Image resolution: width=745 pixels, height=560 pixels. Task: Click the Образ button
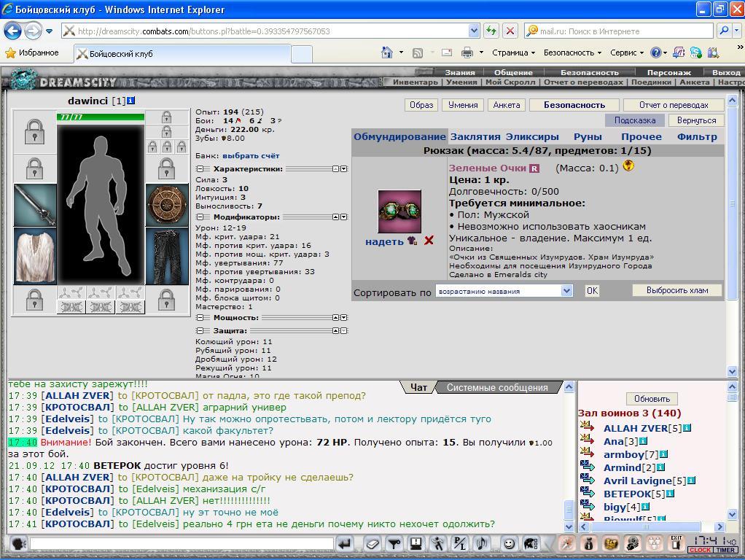click(x=421, y=105)
